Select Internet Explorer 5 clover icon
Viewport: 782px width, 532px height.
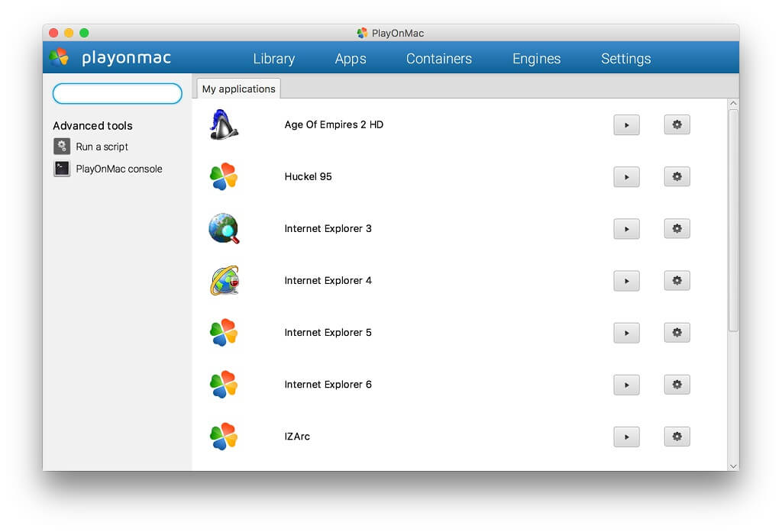[x=224, y=332]
